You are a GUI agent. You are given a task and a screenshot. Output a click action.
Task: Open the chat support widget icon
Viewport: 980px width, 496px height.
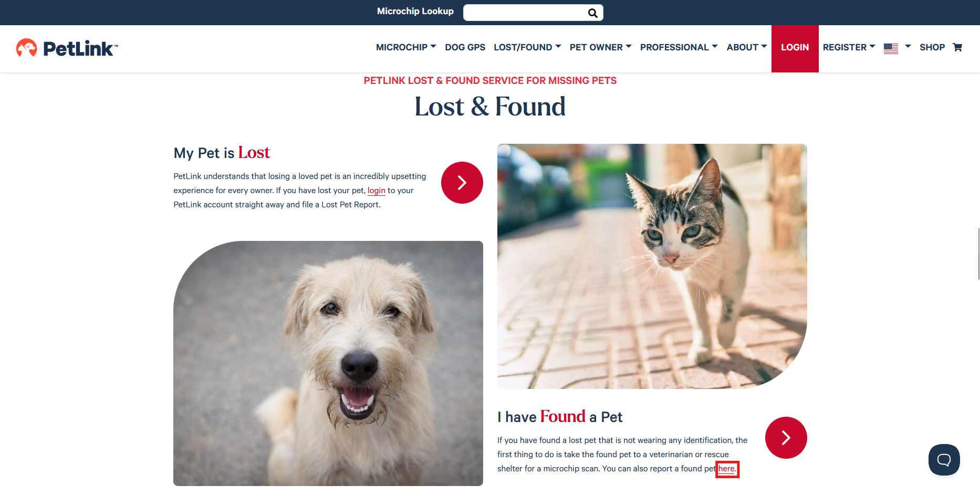[944, 460]
